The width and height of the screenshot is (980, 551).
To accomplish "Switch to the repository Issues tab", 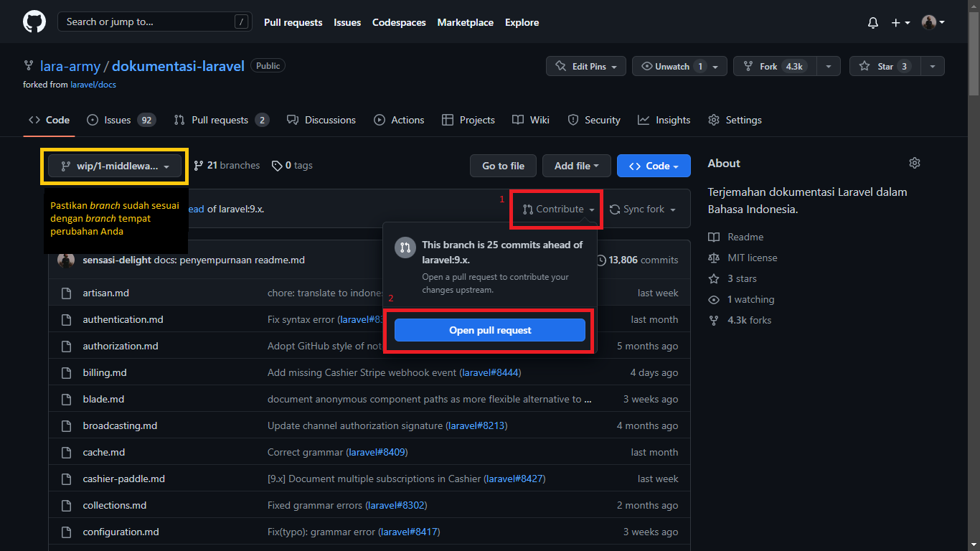I will tap(121, 120).
